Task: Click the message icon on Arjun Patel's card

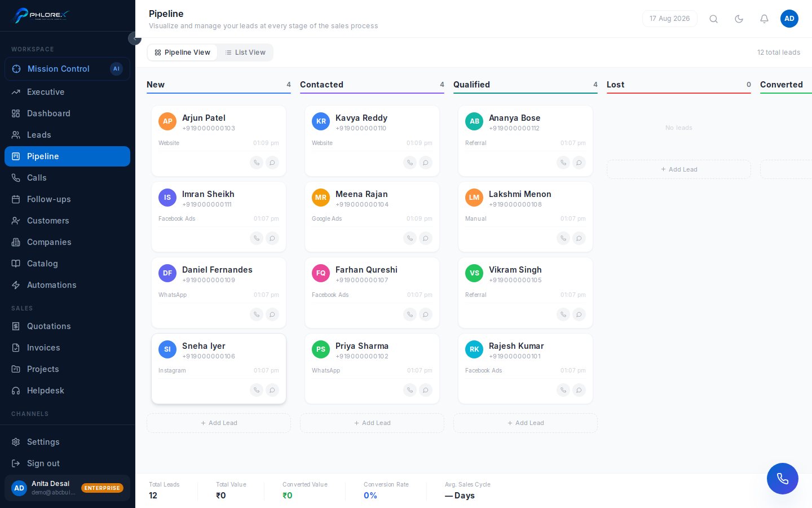Action: click(272, 163)
